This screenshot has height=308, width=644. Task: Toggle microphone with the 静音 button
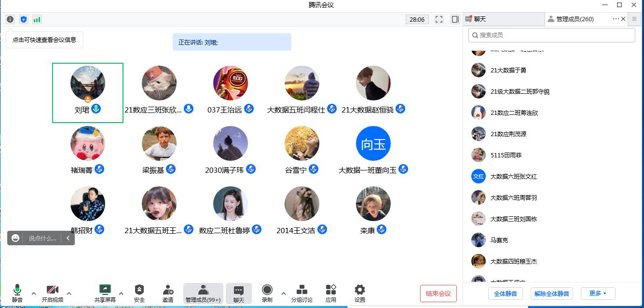[17, 293]
